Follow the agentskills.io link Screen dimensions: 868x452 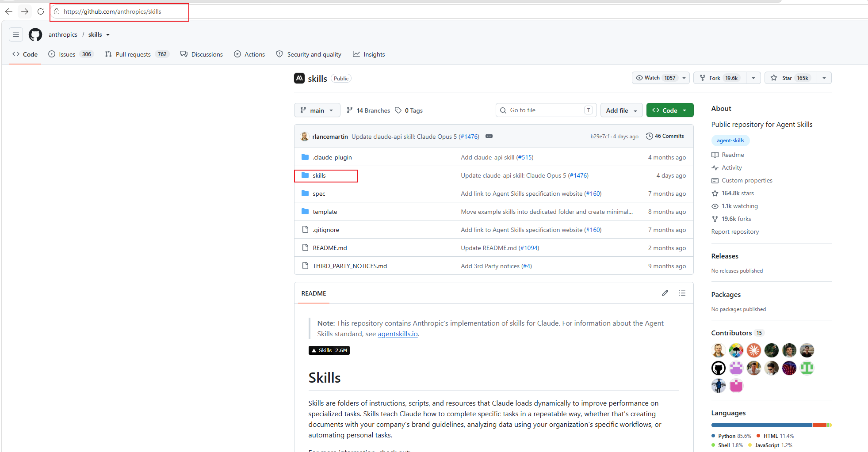(x=398, y=334)
